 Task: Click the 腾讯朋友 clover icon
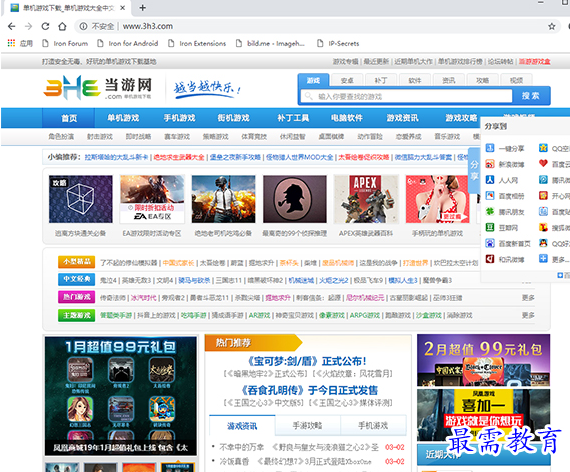tap(490, 211)
